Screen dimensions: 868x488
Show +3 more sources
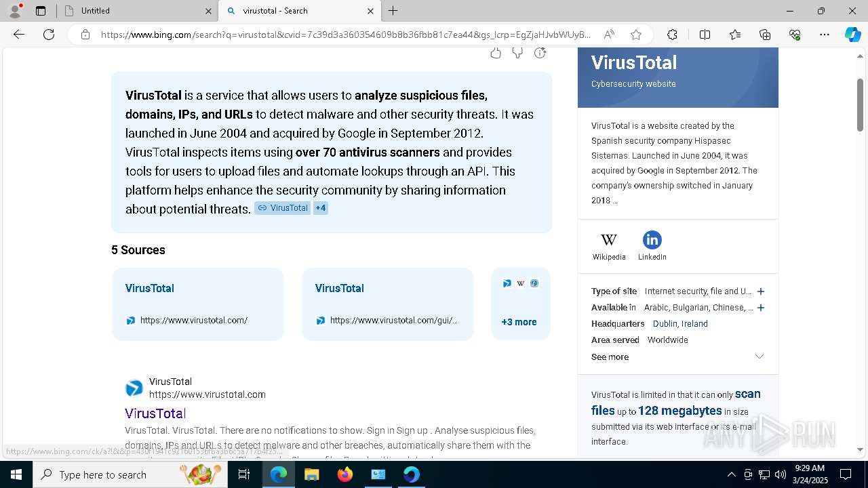(520, 304)
